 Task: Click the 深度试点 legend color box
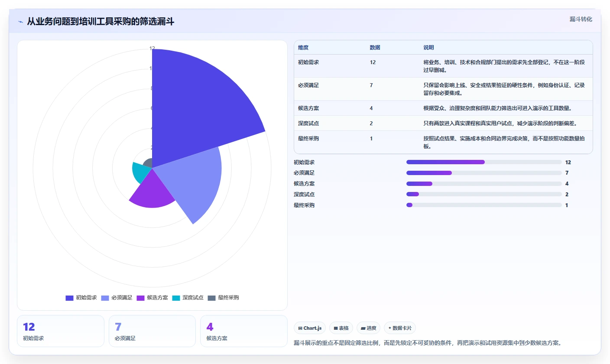point(176,298)
